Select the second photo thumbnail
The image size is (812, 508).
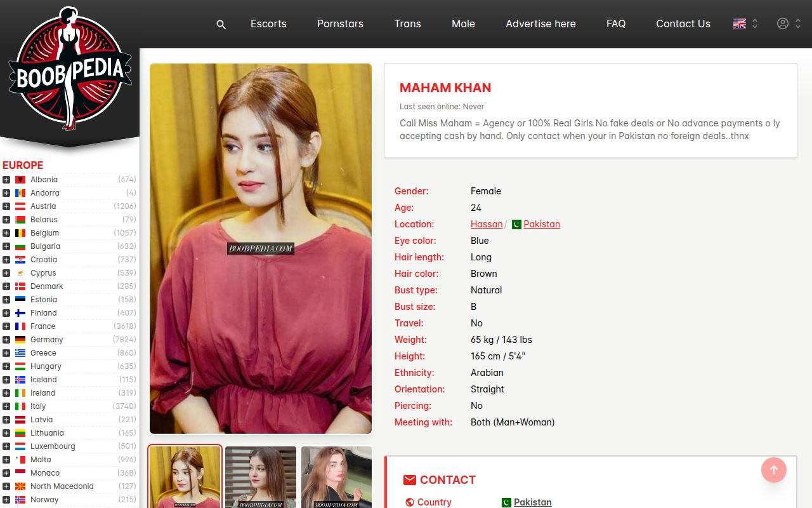click(261, 477)
